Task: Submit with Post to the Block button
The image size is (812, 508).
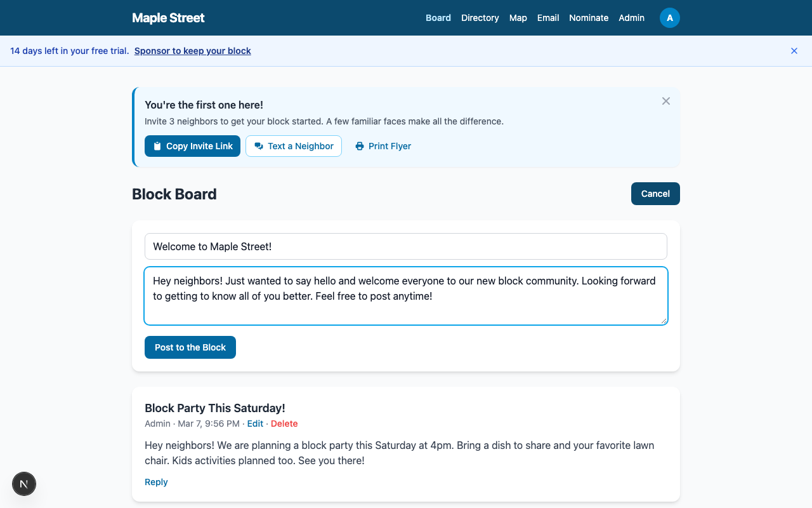Action: click(x=190, y=347)
